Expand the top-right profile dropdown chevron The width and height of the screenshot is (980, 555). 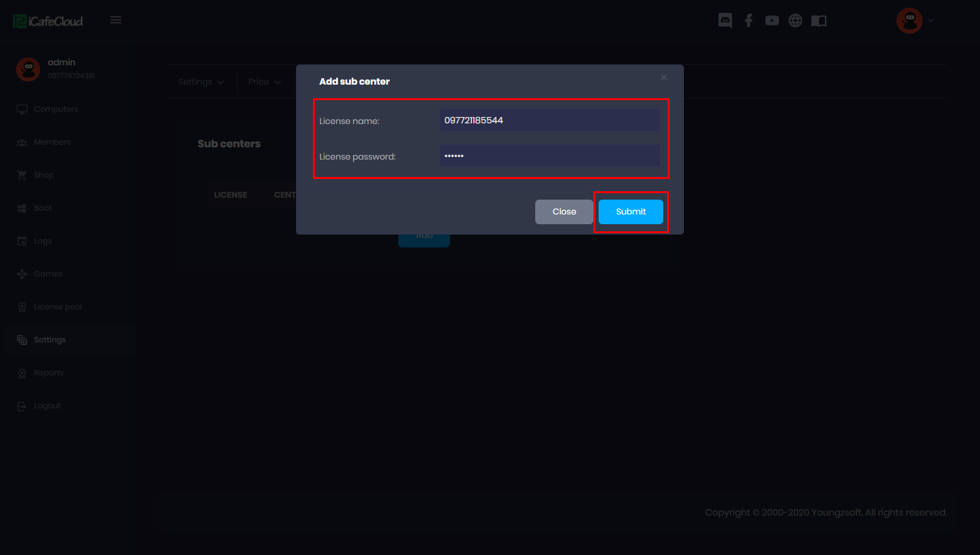pos(931,21)
